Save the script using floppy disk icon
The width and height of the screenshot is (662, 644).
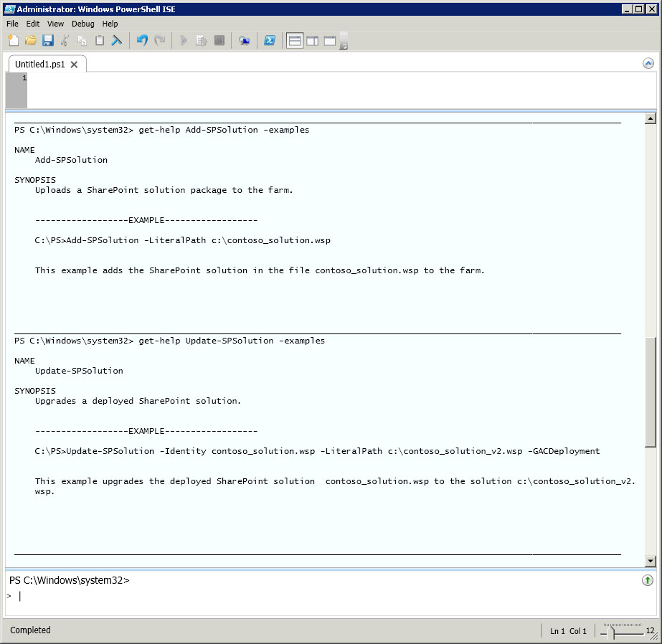(x=48, y=41)
